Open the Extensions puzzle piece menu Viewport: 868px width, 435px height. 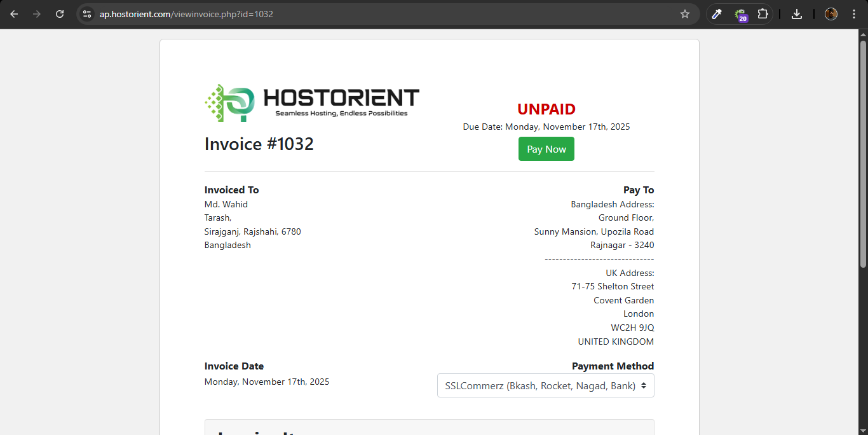tap(763, 14)
